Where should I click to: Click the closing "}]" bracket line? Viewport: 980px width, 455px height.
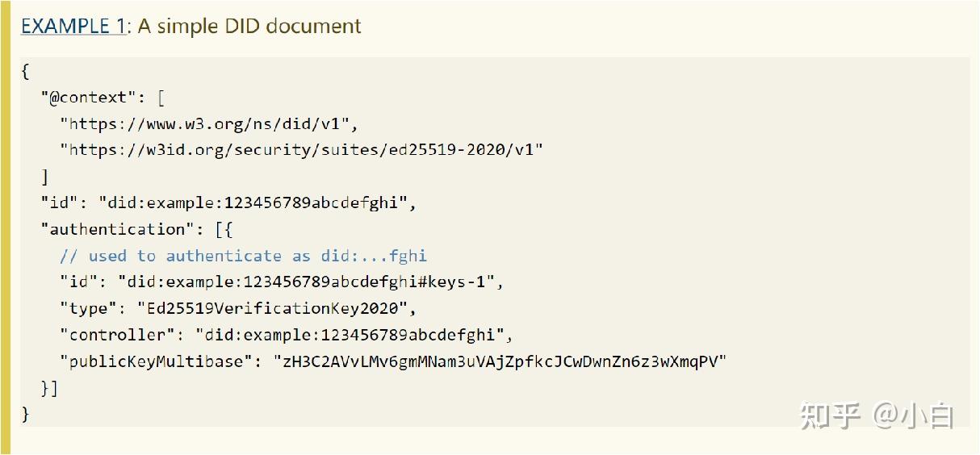click(50, 388)
